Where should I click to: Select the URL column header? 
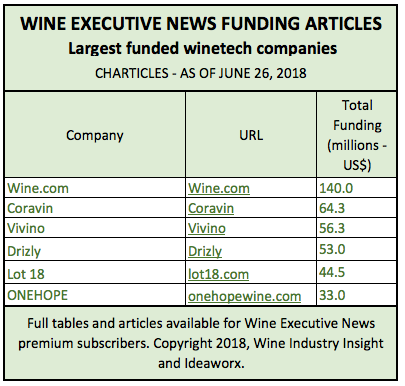click(251, 135)
